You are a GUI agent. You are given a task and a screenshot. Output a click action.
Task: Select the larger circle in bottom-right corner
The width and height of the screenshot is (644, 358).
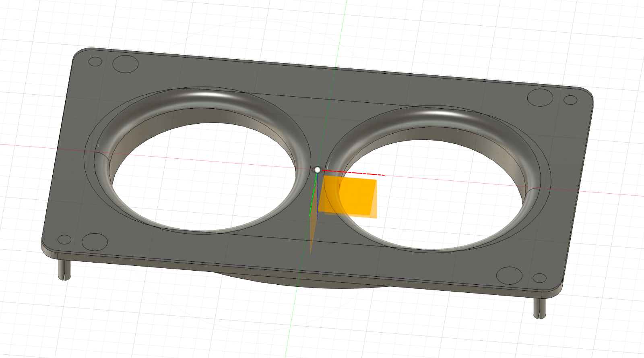[509, 276]
